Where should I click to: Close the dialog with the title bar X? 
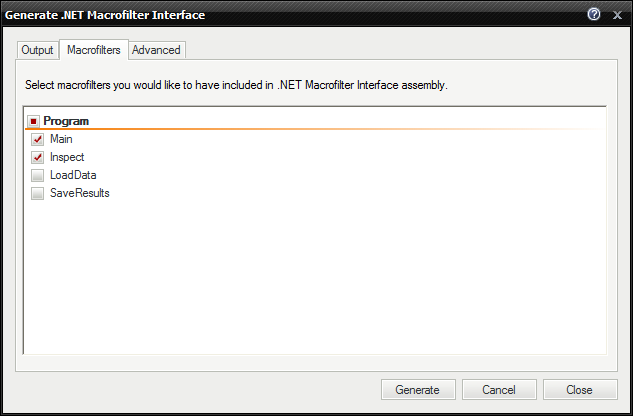point(616,15)
